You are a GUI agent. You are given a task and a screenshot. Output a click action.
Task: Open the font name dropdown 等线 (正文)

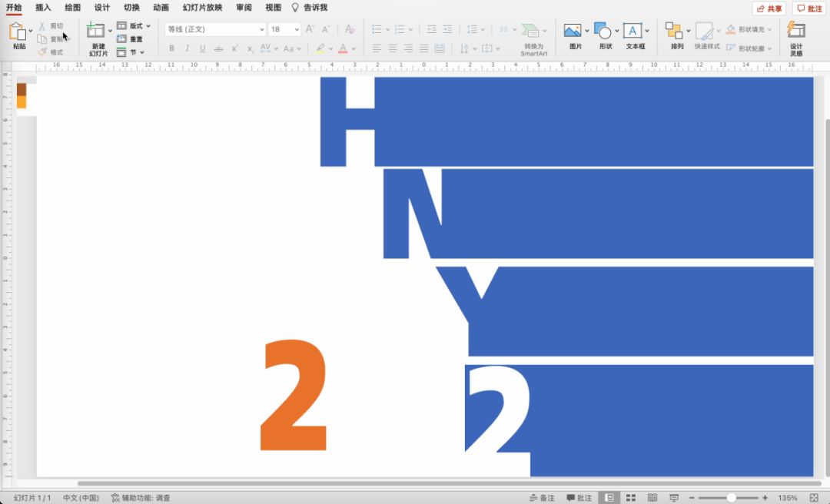pos(214,29)
